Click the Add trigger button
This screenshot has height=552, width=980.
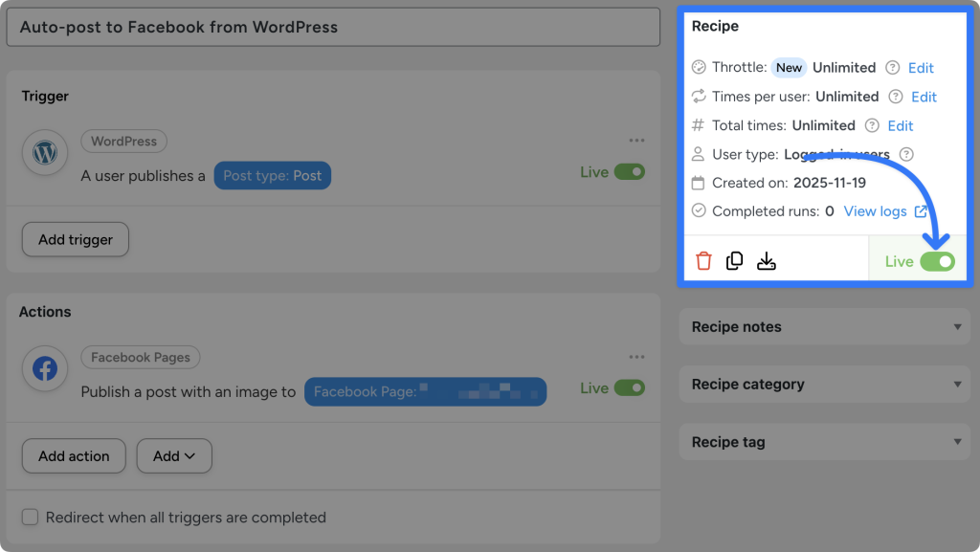coord(75,239)
